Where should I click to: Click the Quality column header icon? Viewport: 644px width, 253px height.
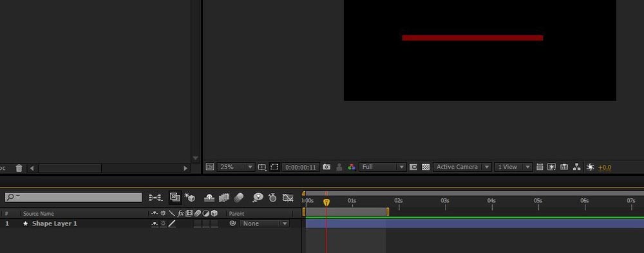click(172, 213)
